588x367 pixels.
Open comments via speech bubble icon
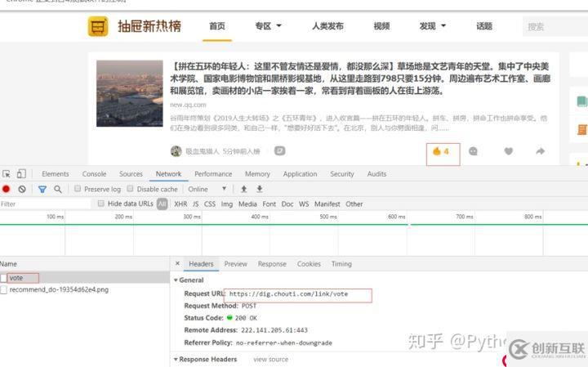click(x=473, y=151)
